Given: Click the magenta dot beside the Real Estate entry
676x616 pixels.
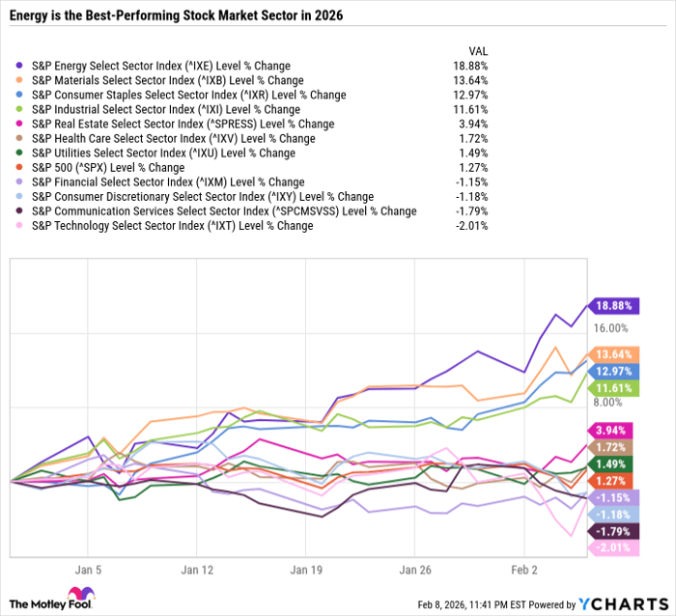Looking at the screenshot, I should click(21, 124).
